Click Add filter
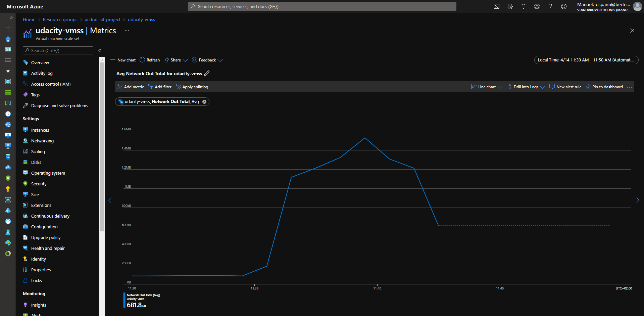 160,87
